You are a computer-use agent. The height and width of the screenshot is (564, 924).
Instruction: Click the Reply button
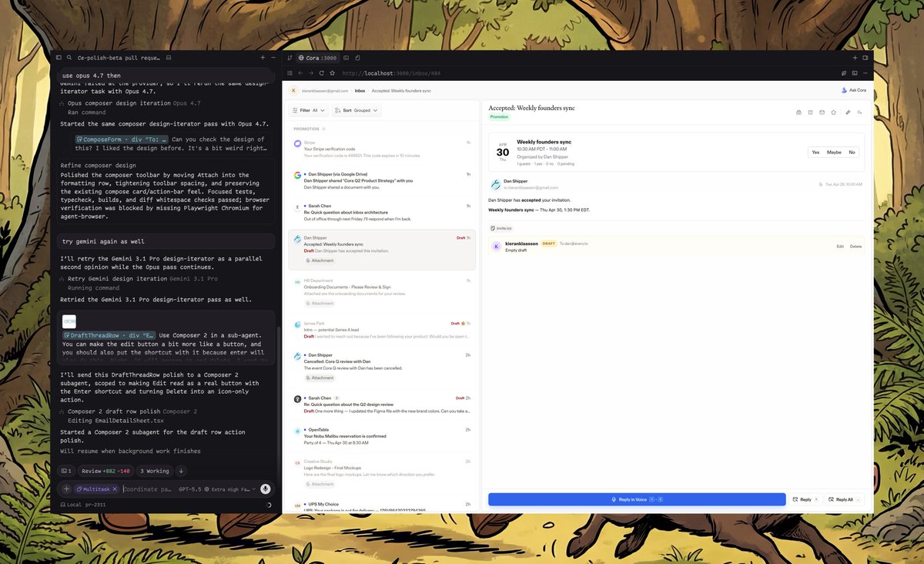[805, 499]
